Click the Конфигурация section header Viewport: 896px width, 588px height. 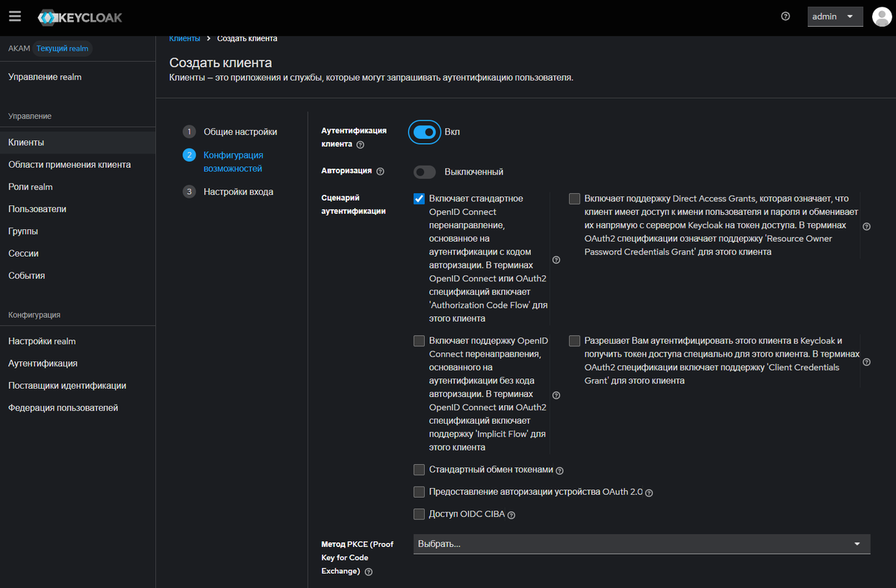tap(34, 315)
